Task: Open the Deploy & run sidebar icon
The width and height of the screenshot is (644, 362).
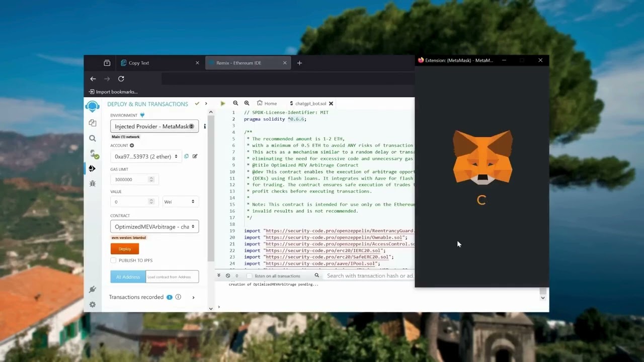Action: 92,168
